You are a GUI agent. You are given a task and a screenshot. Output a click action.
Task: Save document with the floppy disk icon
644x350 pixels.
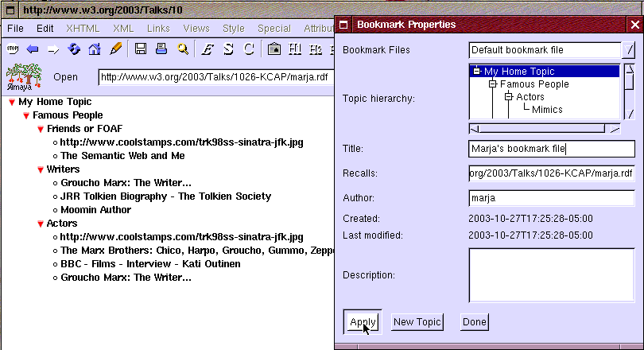(141, 49)
